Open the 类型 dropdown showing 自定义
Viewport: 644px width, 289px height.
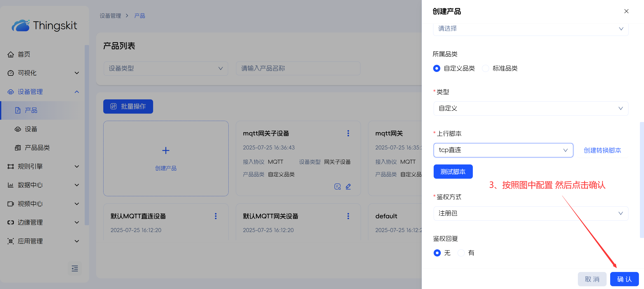tap(531, 109)
